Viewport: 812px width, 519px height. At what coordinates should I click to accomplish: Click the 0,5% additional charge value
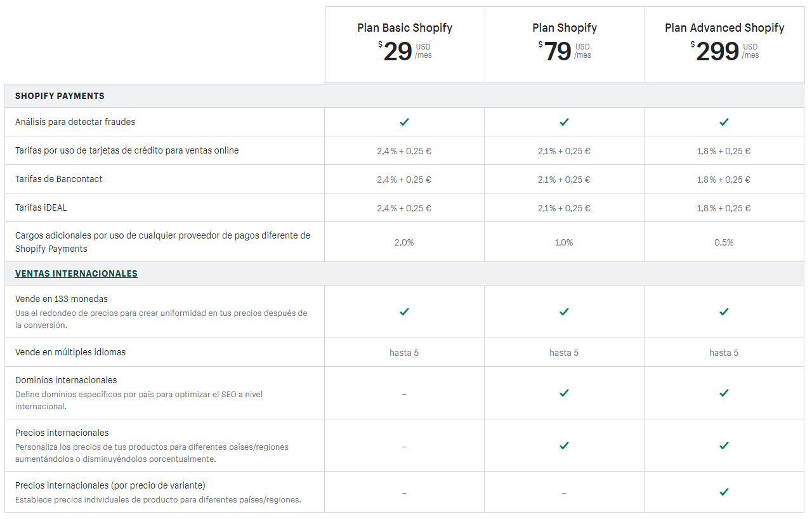pos(724,242)
